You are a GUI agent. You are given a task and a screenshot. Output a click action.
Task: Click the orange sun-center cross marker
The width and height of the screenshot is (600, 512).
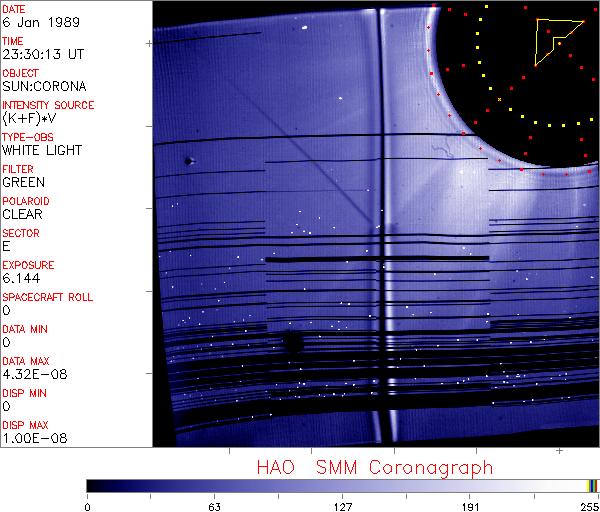(499, 98)
